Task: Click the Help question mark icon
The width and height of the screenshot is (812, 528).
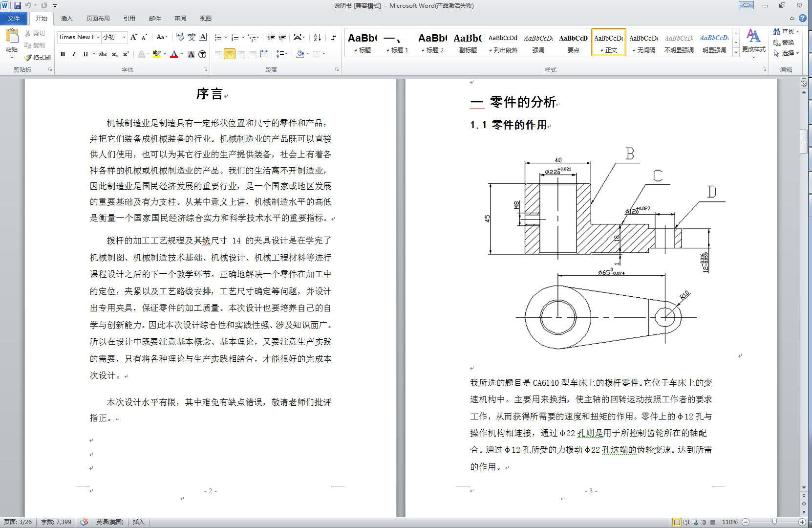Action: tap(802, 18)
